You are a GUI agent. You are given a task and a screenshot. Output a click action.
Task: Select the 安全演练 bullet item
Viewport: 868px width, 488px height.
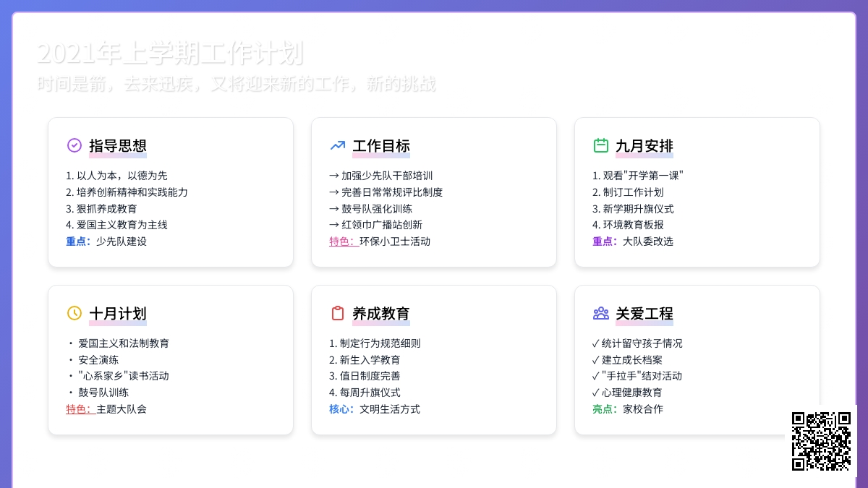click(x=98, y=360)
